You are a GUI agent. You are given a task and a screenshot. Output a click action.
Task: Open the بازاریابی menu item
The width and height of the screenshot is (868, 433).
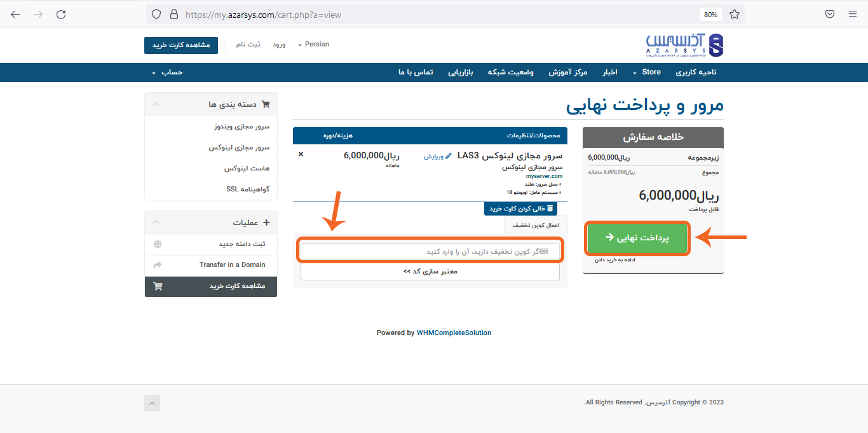point(461,72)
